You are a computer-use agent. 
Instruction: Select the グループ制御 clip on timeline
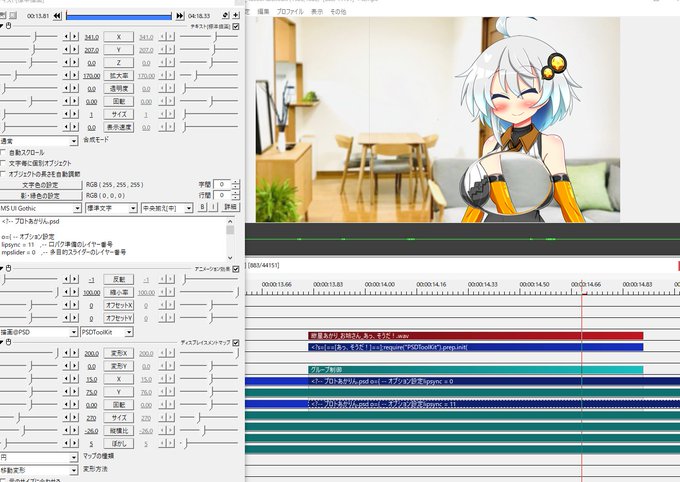point(475,370)
